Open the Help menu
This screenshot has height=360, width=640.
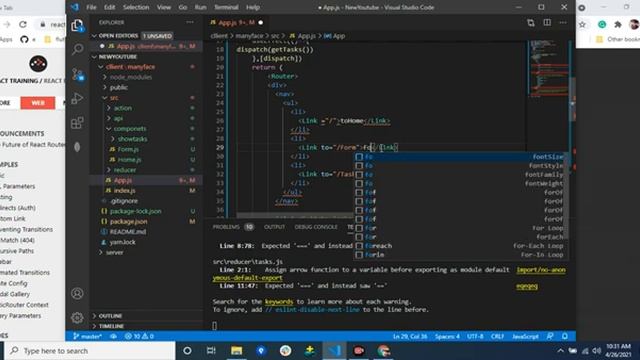[253, 7]
